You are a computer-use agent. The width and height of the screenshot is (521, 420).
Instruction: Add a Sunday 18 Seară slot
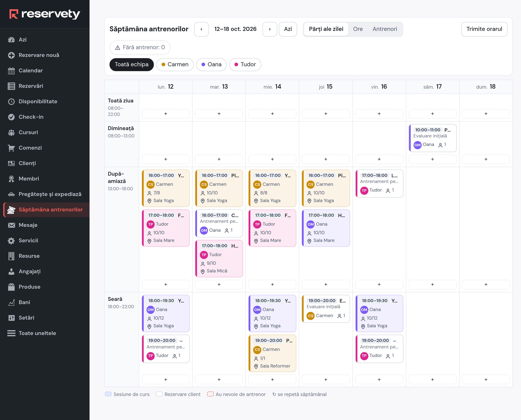(x=486, y=380)
